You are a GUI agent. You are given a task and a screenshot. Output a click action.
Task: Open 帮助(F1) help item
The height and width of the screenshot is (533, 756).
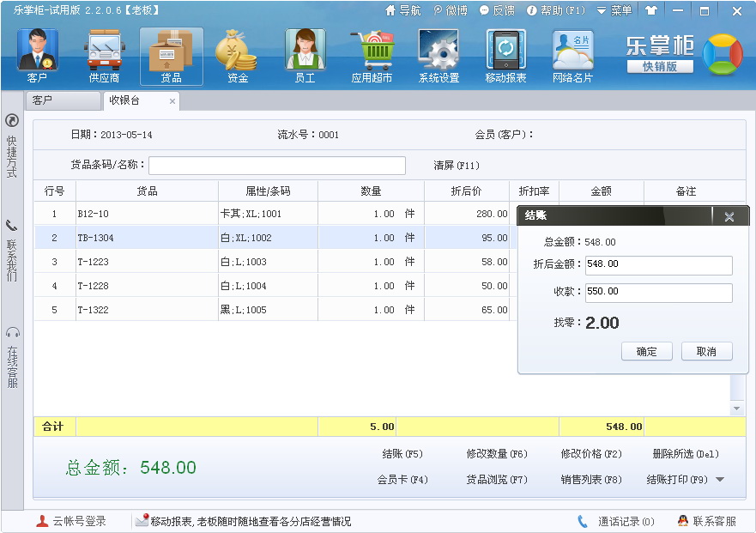[x=556, y=10]
